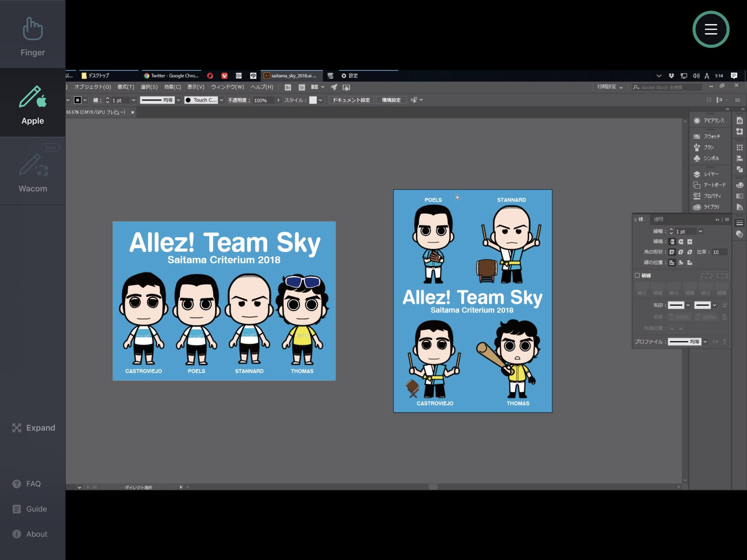
Task: Open end arrowhead dropdown
Action: coord(714,305)
